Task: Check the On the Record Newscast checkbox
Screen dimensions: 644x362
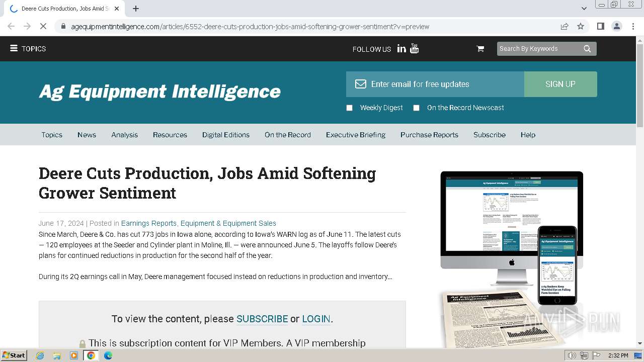Action: pos(417,108)
